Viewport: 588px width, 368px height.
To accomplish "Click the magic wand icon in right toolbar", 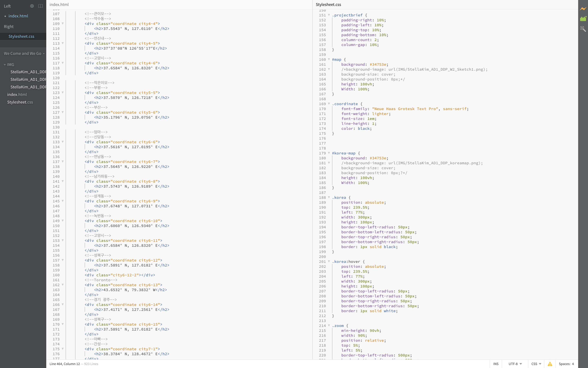I will point(583,29).
